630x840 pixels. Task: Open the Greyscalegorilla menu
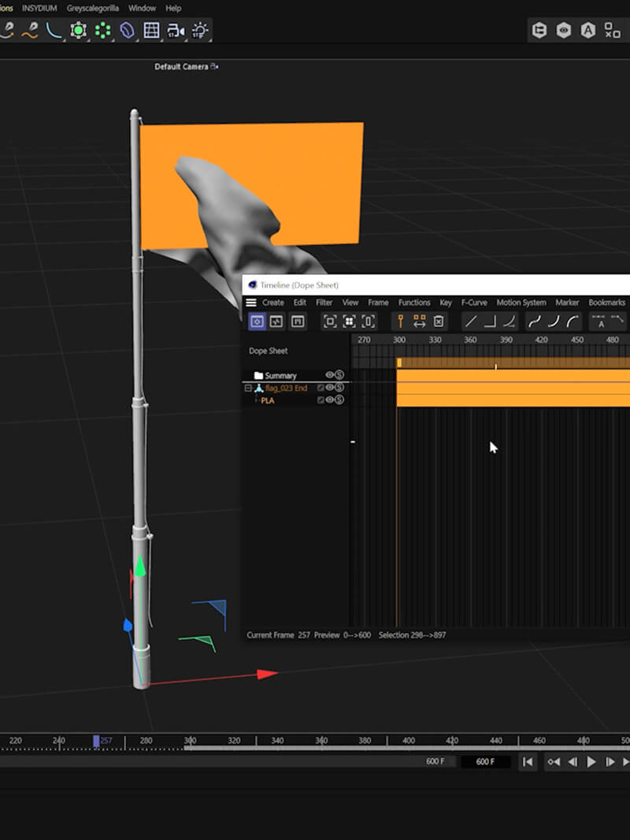click(x=92, y=8)
